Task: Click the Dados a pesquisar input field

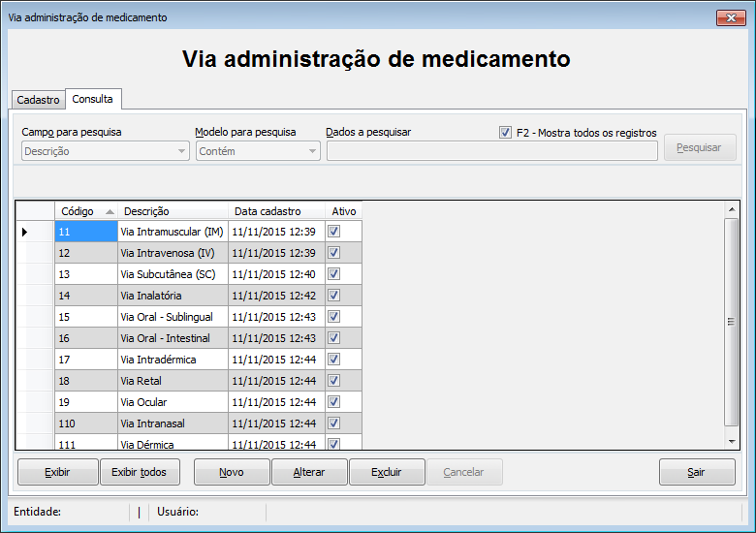Action: point(492,151)
